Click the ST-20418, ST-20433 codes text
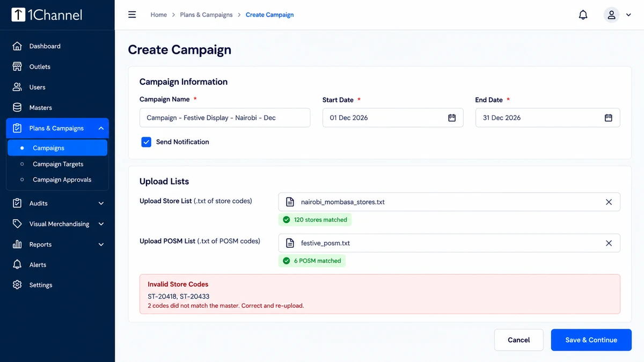The image size is (644, 362). [x=179, y=297]
